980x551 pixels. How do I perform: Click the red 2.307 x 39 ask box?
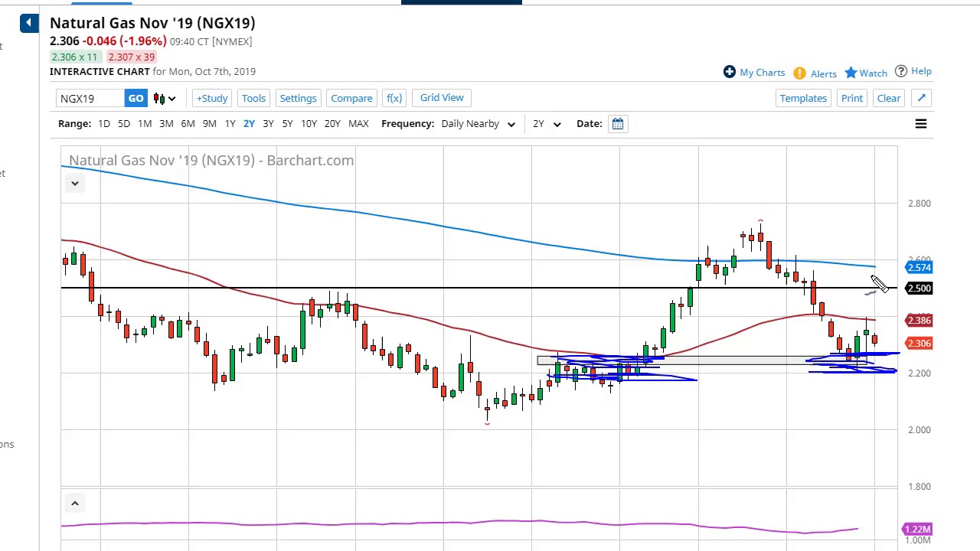[131, 57]
